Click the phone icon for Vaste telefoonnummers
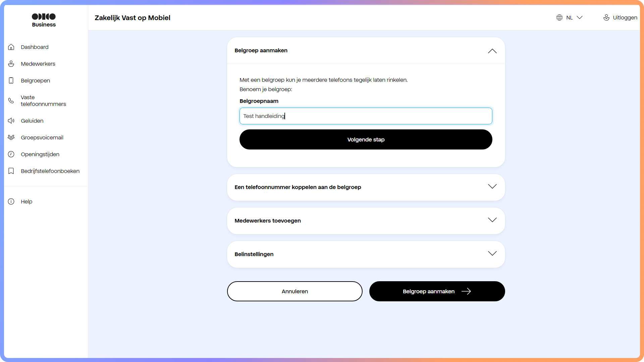The width and height of the screenshot is (644, 362). [11, 101]
